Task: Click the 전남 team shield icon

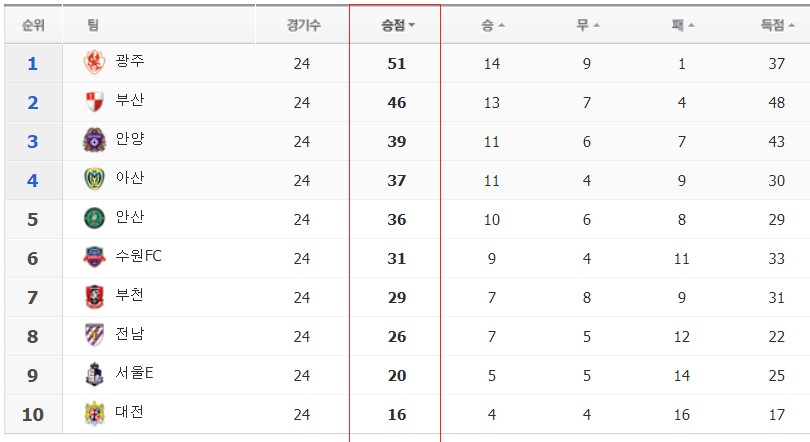Action: [x=95, y=335]
